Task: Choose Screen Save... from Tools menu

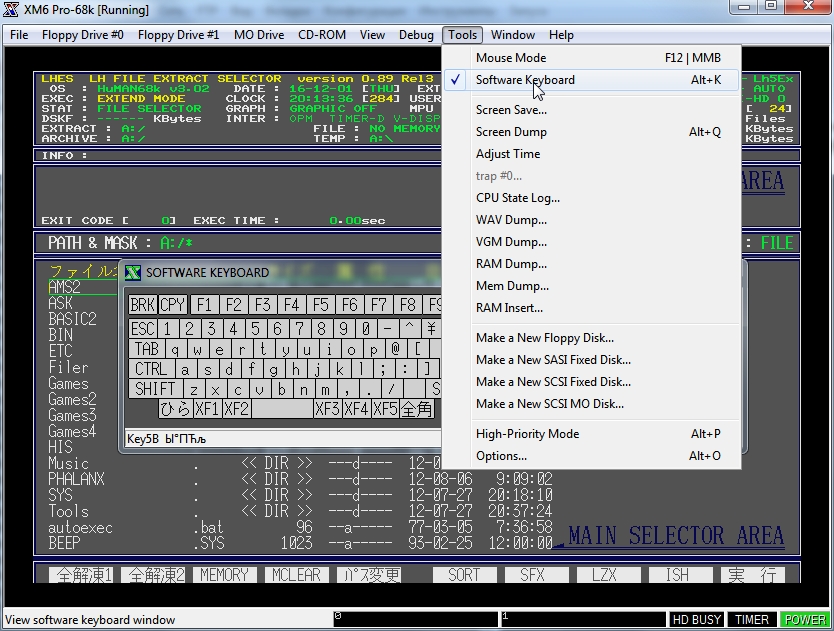Action: coord(591,110)
